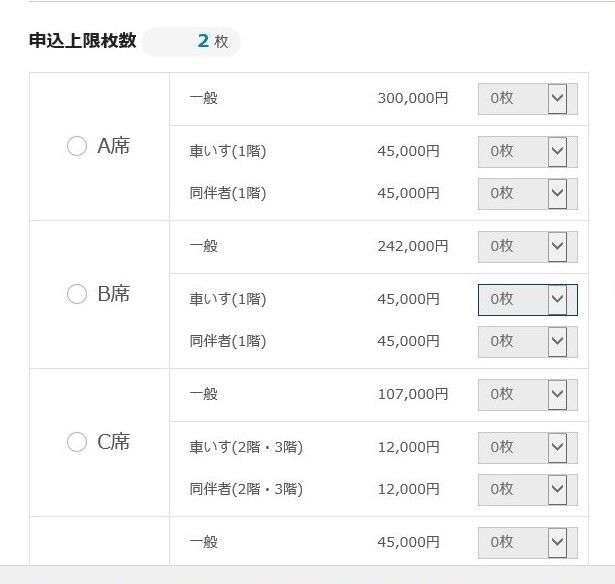Open B席 一般 242,000円 quantity dropdown
Image resolution: width=615 pixels, height=584 pixels.
(528, 246)
